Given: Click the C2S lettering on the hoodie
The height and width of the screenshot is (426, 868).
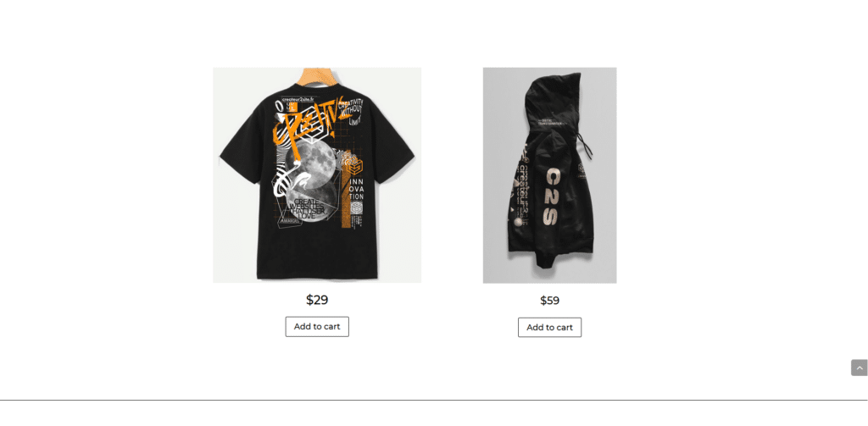Looking at the screenshot, I should click(x=549, y=197).
